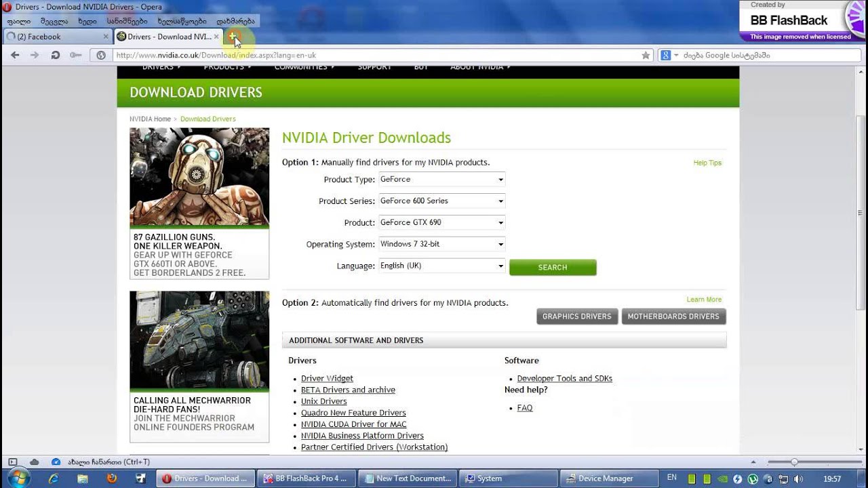868x488 pixels.
Task: Open the Product Type dropdown
Action: point(441,180)
